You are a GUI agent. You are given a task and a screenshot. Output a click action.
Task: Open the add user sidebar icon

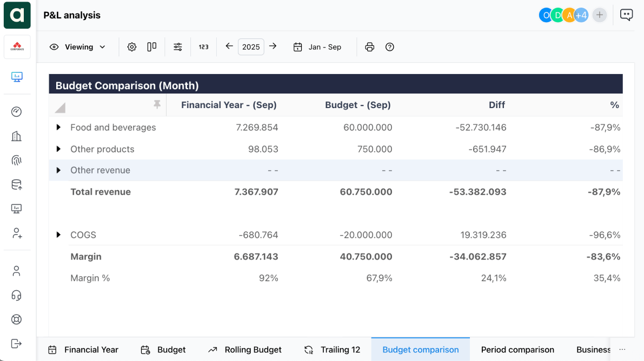tap(17, 233)
